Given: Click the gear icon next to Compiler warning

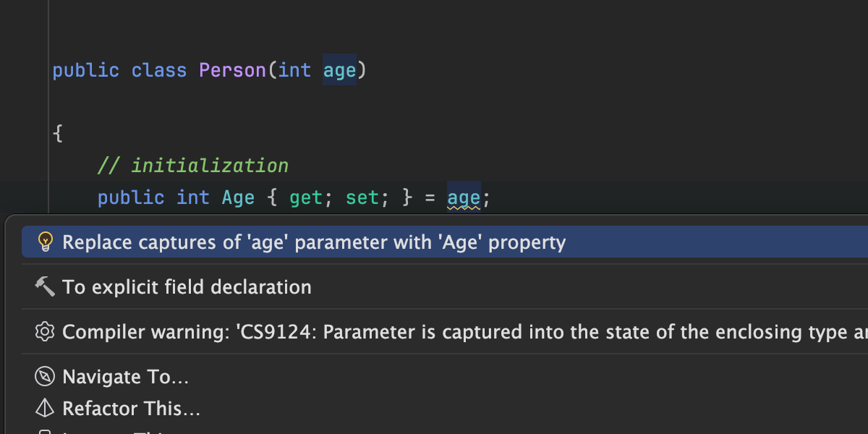Looking at the screenshot, I should pyautogui.click(x=45, y=331).
